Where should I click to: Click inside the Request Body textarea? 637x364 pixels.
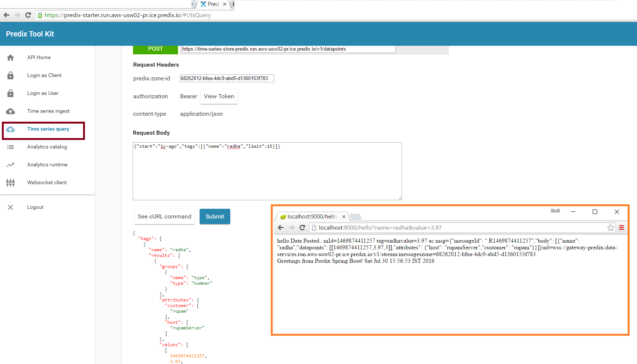(267, 171)
